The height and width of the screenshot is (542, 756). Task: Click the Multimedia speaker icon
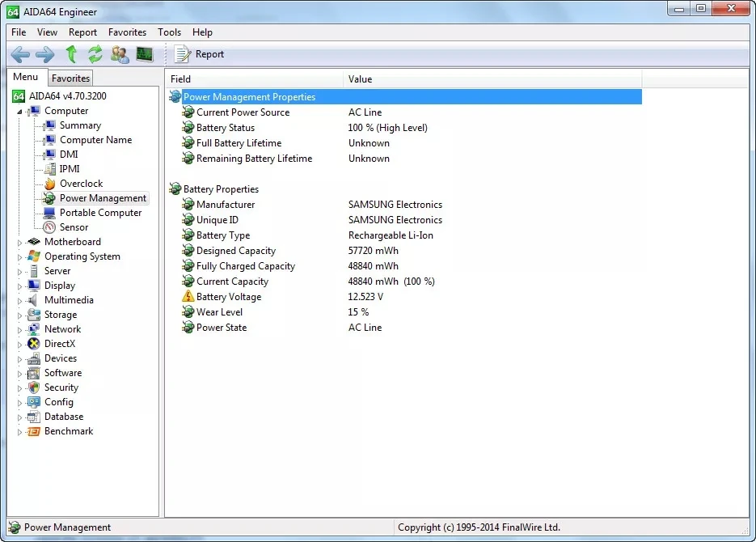[33, 300]
